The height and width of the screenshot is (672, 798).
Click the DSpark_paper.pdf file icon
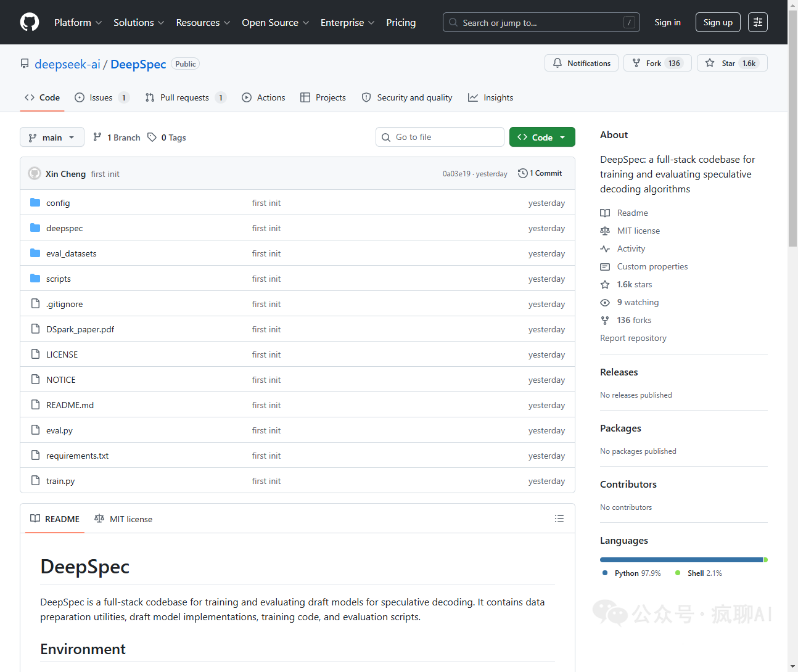(x=35, y=329)
